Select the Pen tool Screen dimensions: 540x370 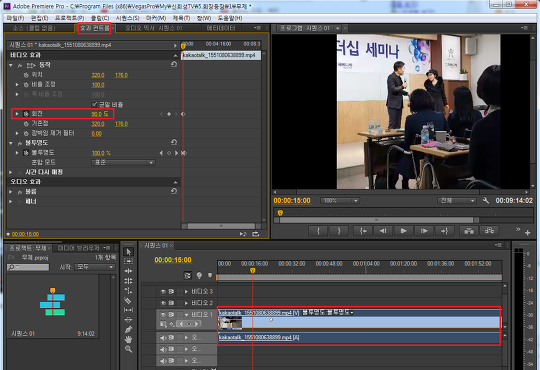[x=128, y=329]
